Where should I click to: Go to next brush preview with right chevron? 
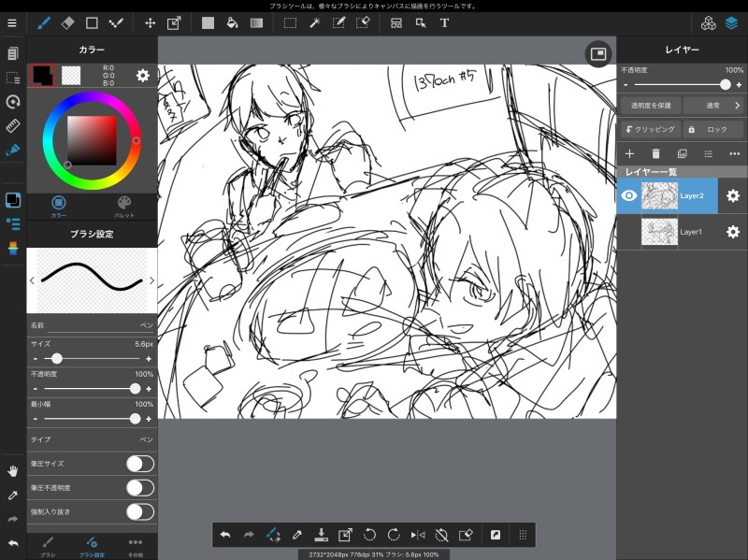(x=151, y=280)
